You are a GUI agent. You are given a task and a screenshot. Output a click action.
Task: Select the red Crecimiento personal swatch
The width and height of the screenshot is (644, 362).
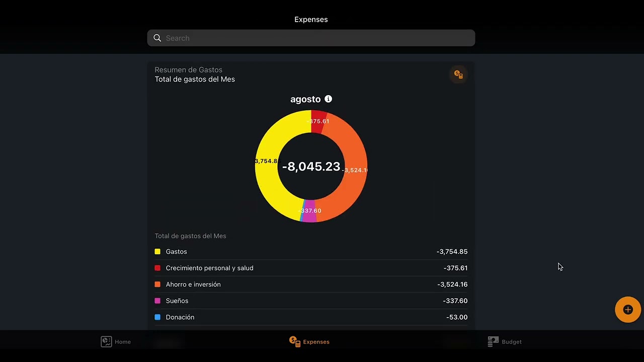pos(157,268)
